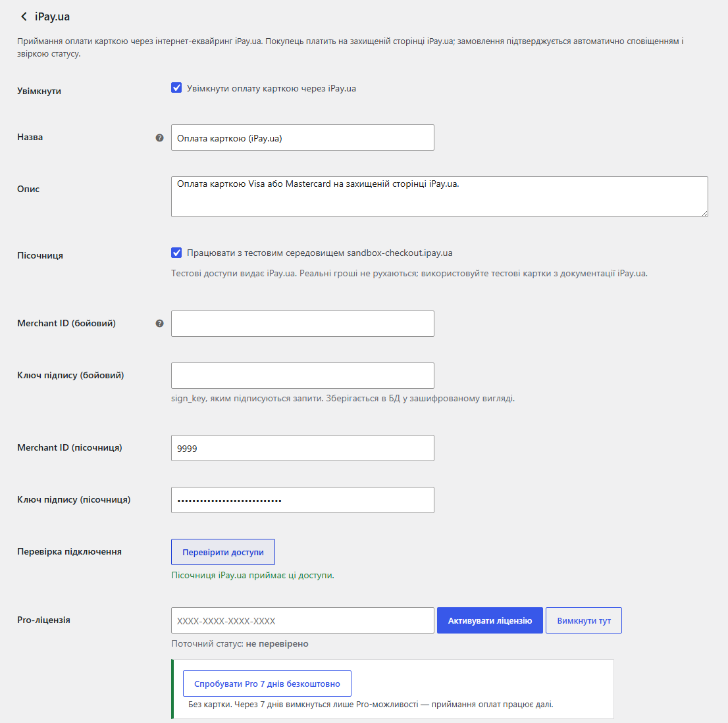The width and height of the screenshot is (728, 723).
Task: Click the sign_key description under battle key field
Action: pos(343,398)
